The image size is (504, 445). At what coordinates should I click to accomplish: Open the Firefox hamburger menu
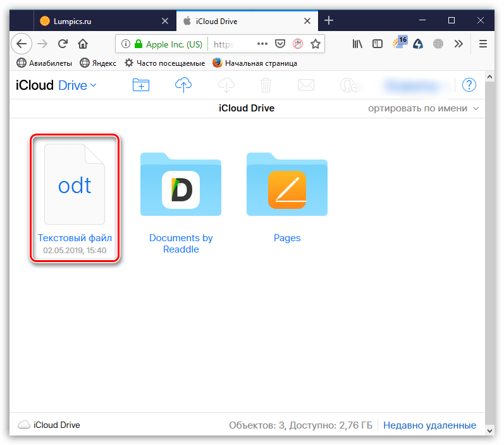tap(482, 44)
